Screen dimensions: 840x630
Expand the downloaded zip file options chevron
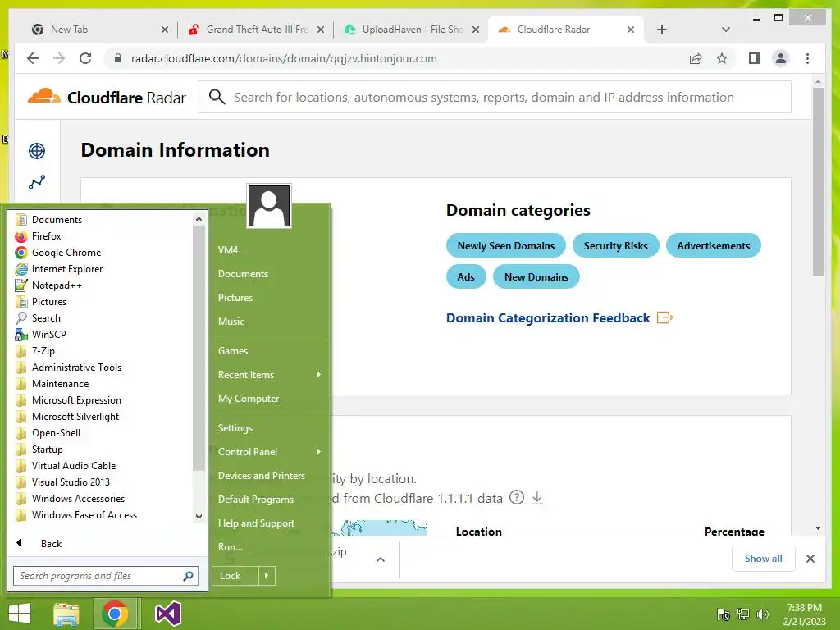381,559
